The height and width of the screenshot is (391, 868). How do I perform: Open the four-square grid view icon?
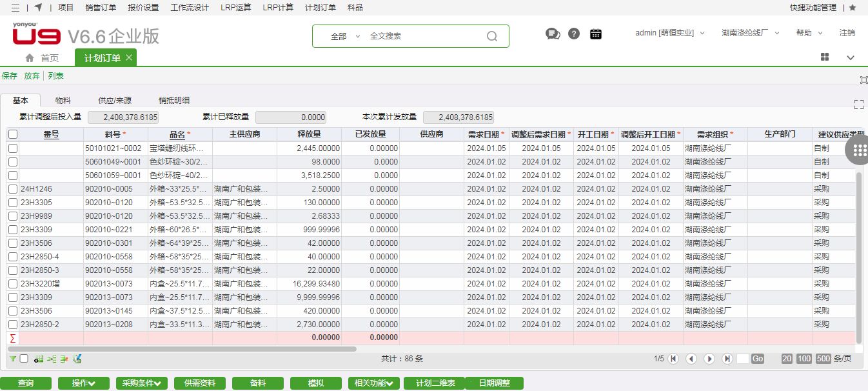825,57
